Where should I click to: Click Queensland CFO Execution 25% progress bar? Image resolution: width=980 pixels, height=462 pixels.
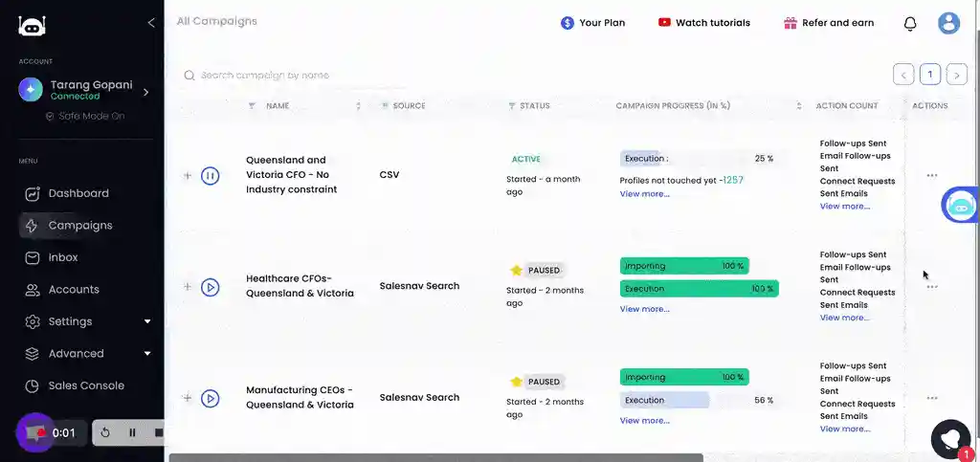pos(699,159)
